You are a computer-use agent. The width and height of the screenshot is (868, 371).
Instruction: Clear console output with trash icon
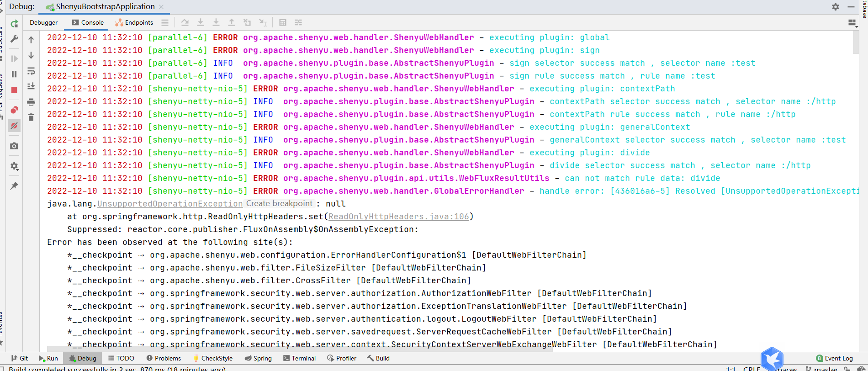[x=31, y=117]
